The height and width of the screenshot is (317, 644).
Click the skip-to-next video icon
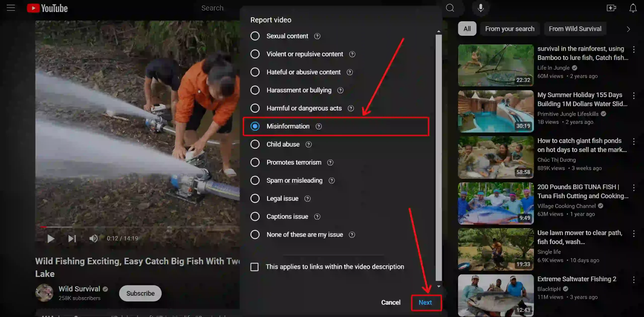[x=71, y=238]
